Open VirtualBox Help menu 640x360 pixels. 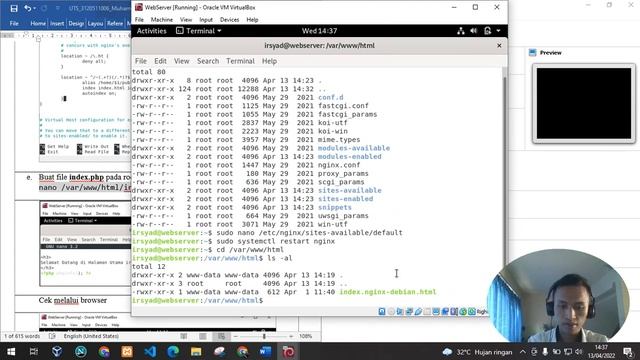tap(252, 20)
